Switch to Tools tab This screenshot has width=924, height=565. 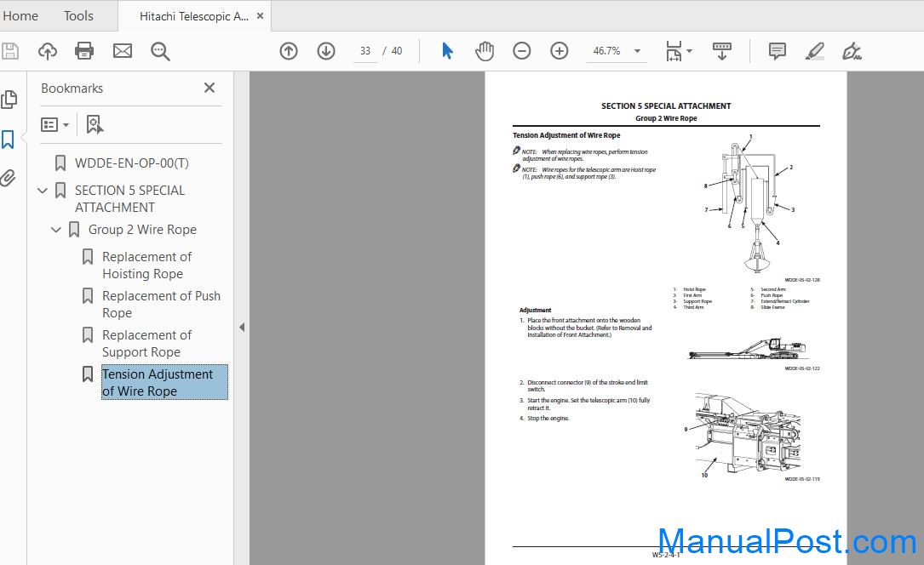78,16
